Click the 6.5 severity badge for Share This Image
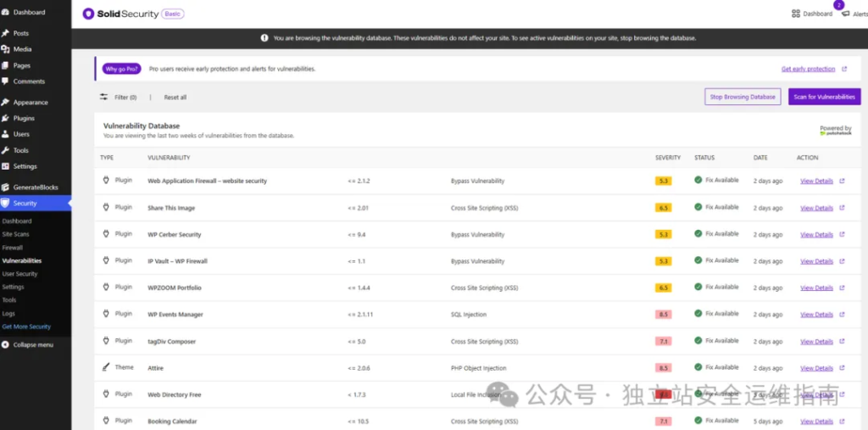Viewport: 868px width, 430px height. pos(663,208)
